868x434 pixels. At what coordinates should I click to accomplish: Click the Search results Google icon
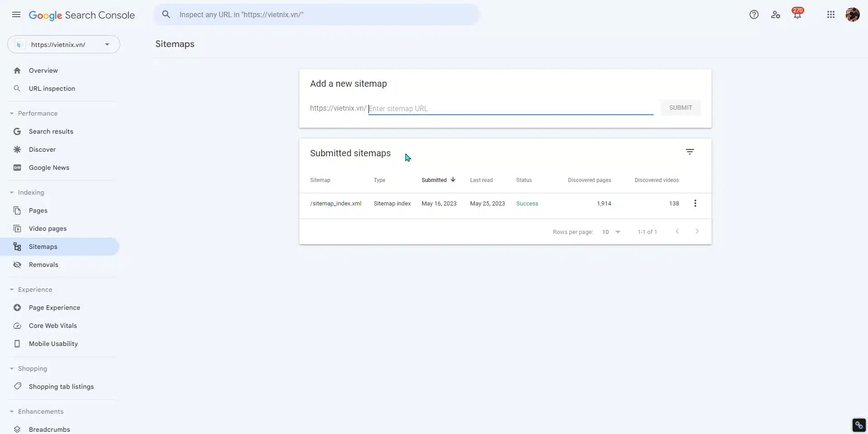pos(17,131)
